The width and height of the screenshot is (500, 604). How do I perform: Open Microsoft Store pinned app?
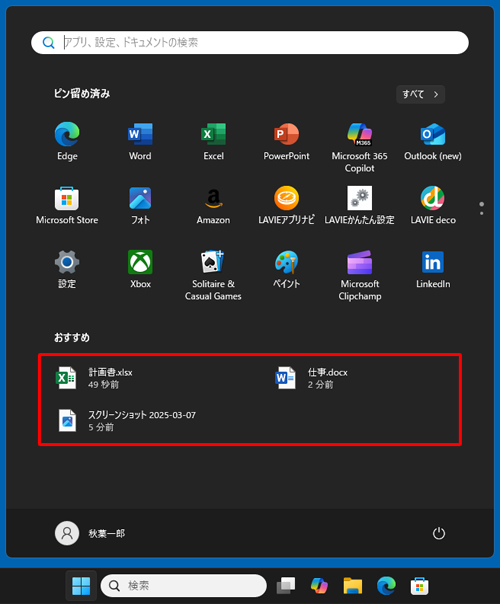[67, 205]
